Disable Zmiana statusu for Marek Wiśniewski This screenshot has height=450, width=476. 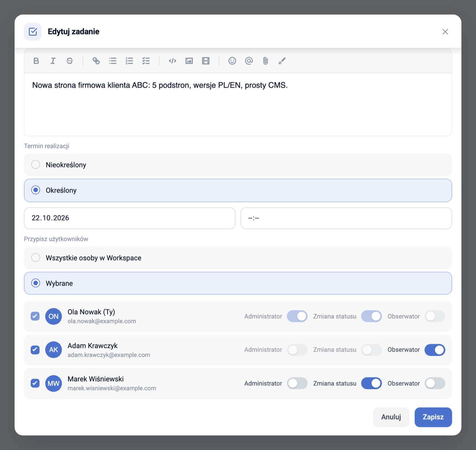[x=372, y=383]
